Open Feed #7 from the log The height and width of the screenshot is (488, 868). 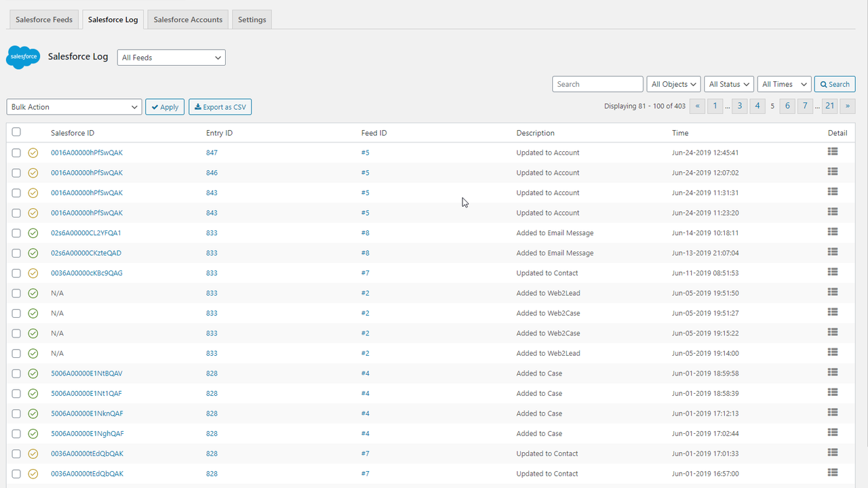point(366,272)
